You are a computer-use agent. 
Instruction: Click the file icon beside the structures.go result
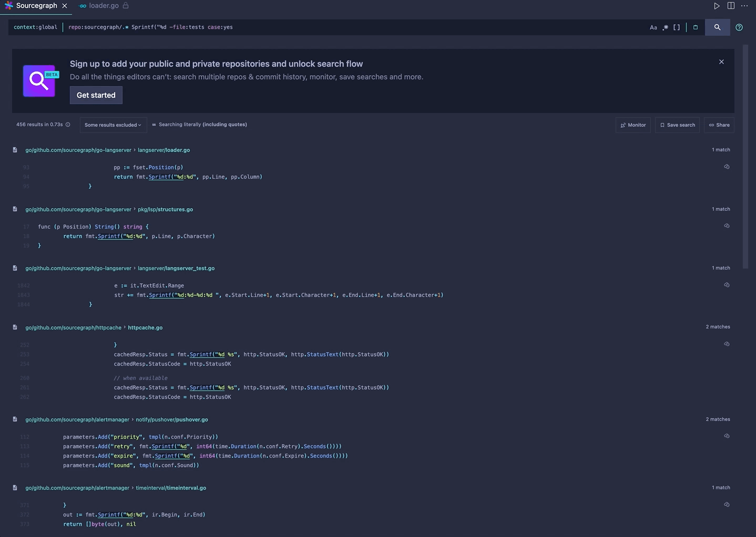pyautogui.click(x=15, y=209)
